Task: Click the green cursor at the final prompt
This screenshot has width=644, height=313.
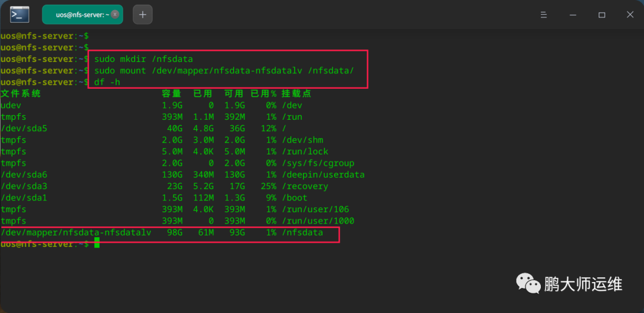Action: pyautogui.click(x=97, y=243)
